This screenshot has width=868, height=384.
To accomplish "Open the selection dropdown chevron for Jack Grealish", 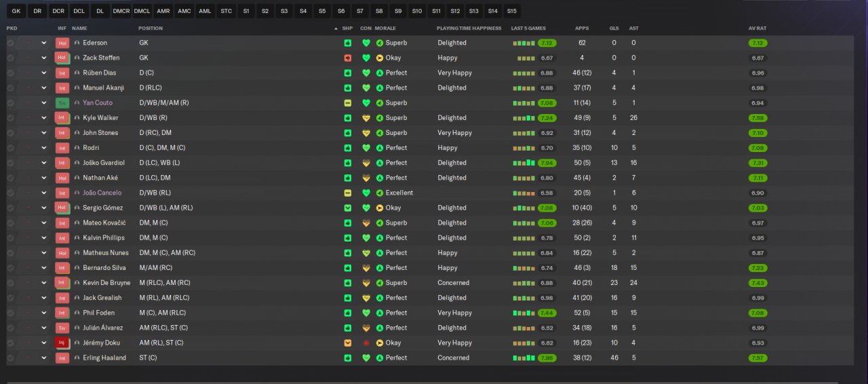I will pyautogui.click(x=44, y=298).
